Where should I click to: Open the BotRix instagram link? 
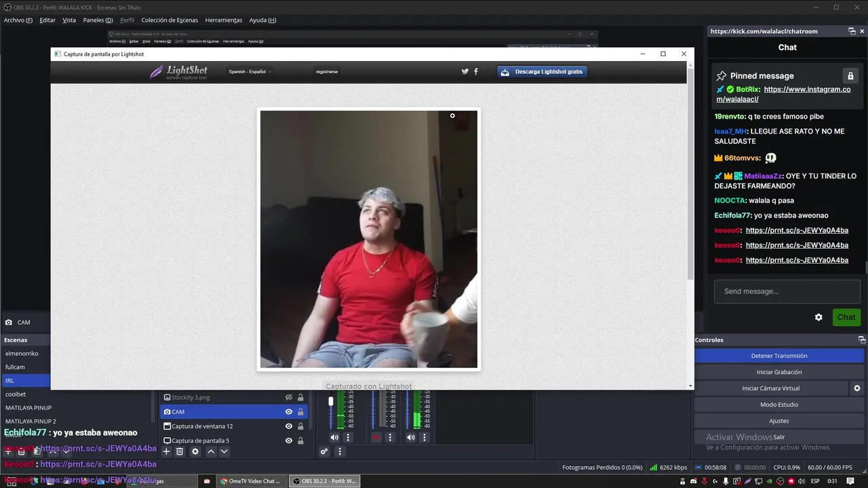point(783,94)
